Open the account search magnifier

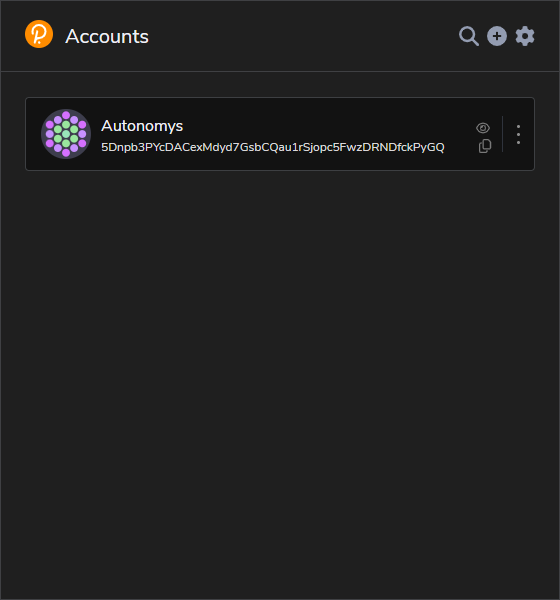469,36
